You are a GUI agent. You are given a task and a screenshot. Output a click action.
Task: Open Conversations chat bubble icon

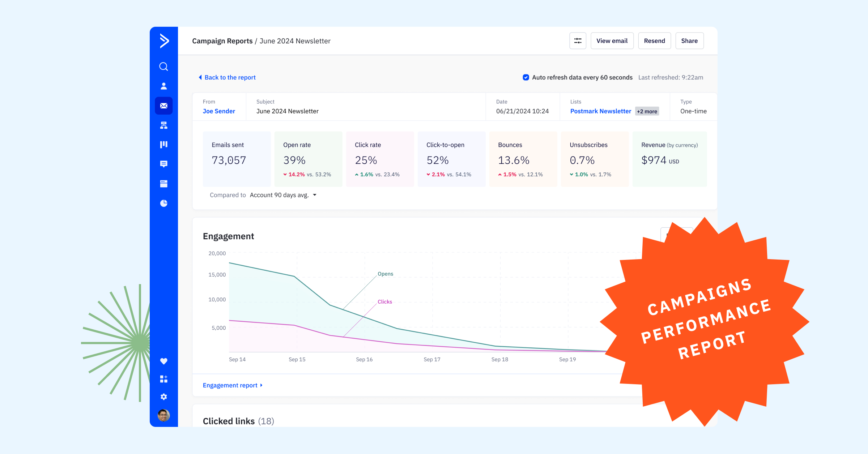[x=163, y=164]
